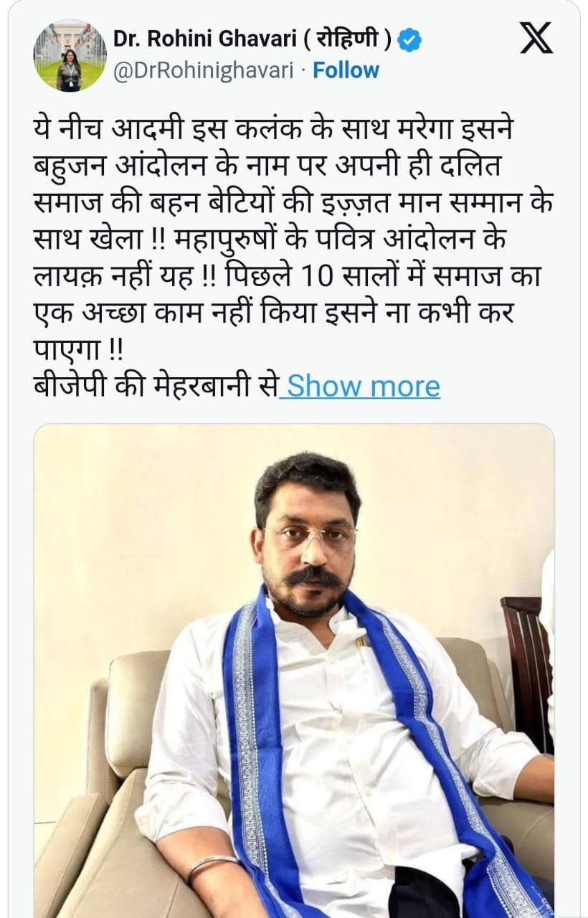The height and width of the screenshot is (918, 588).
Task: Click the X logo icon
Action: [x=536, y=38]
